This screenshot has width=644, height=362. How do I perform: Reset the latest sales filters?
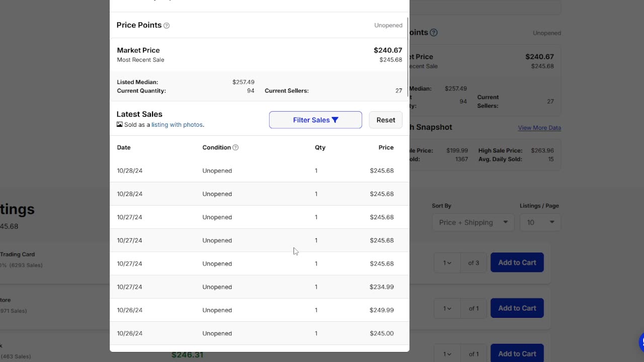pos(386,120)
